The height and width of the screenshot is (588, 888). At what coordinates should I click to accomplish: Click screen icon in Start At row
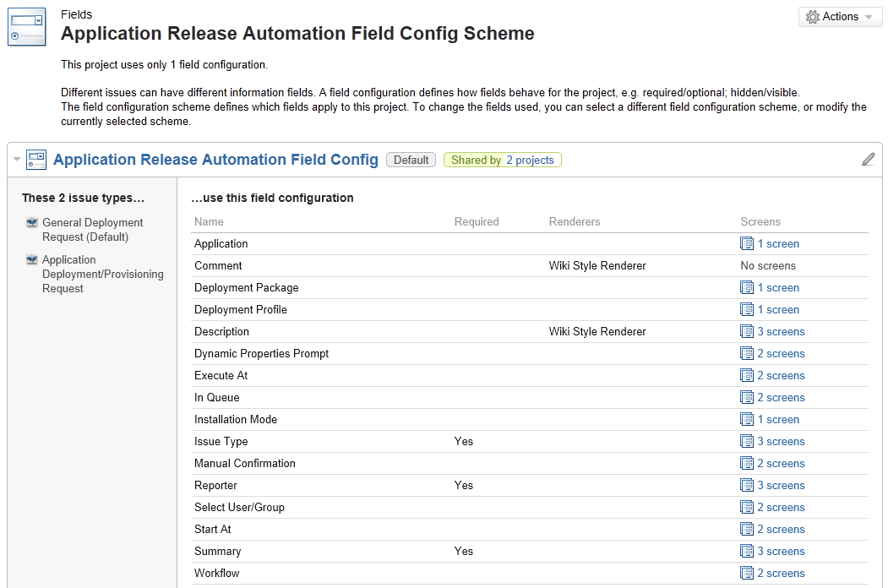point(746,529)
